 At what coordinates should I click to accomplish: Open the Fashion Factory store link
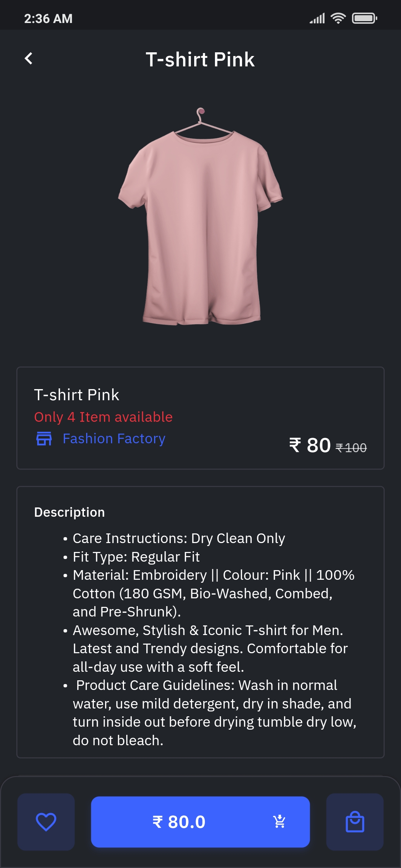click(114, 438)
